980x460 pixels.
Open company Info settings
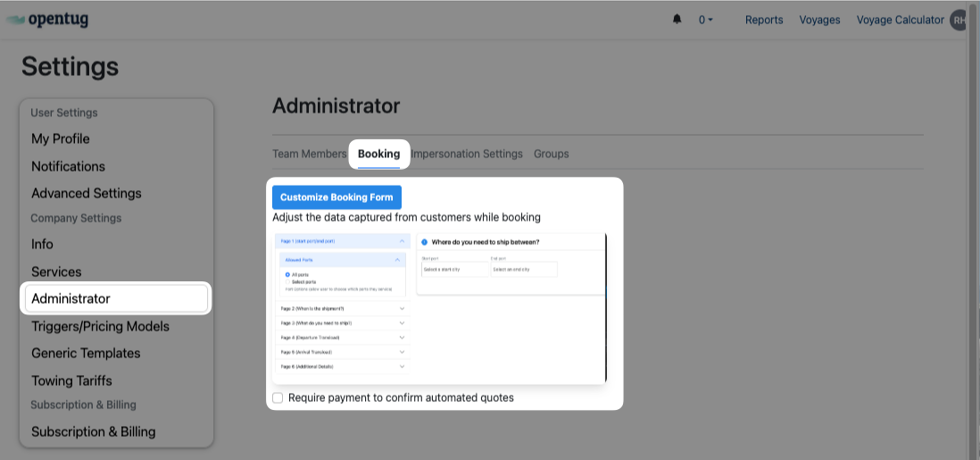(42, 244)
